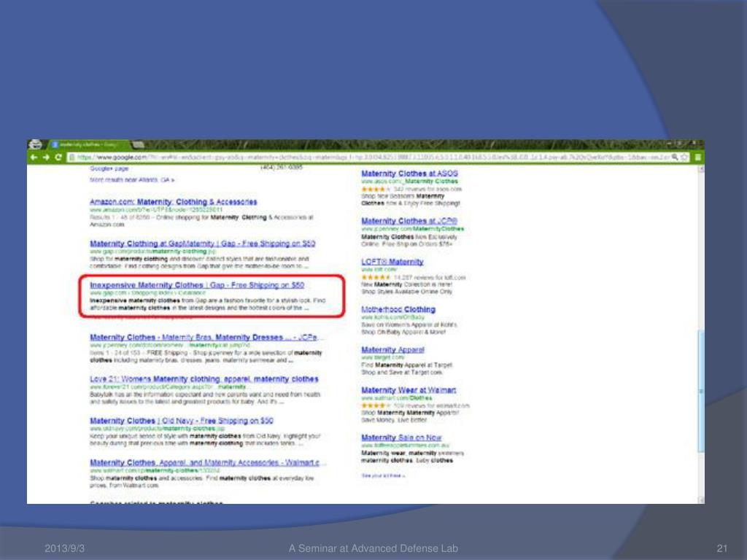
Task: Open Maternity Clothes Apparel Walmart result
Action: [208, 462]
